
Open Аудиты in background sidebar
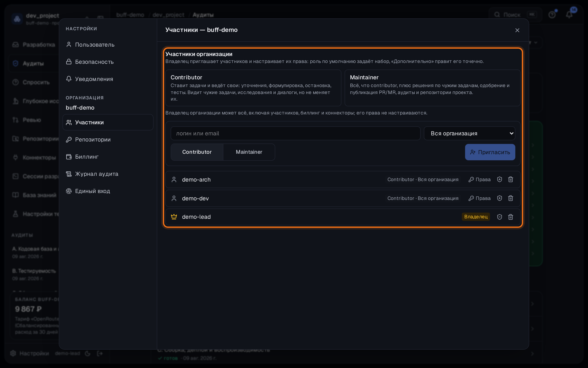coord(33,64)
